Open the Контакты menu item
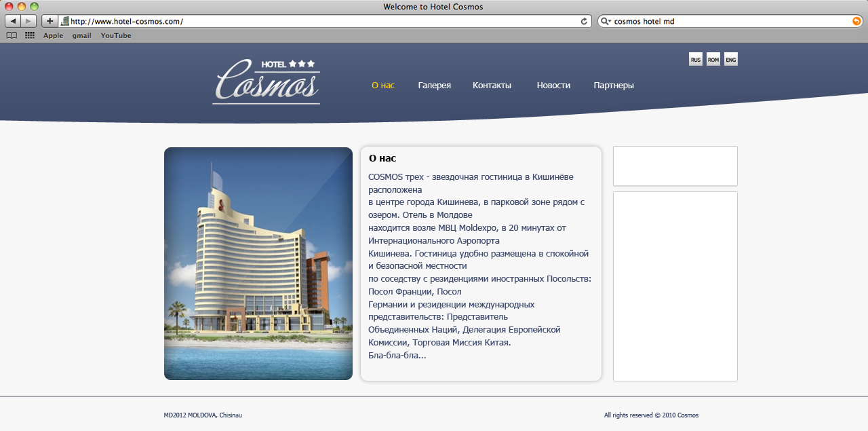This screenshot has width=868, height=431. click(492, 86)
